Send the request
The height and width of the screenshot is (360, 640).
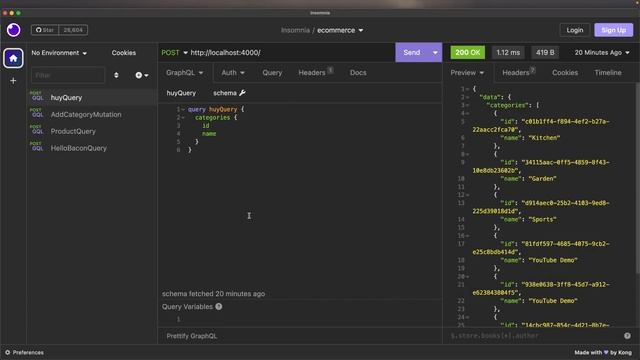[x=411, y=53]
